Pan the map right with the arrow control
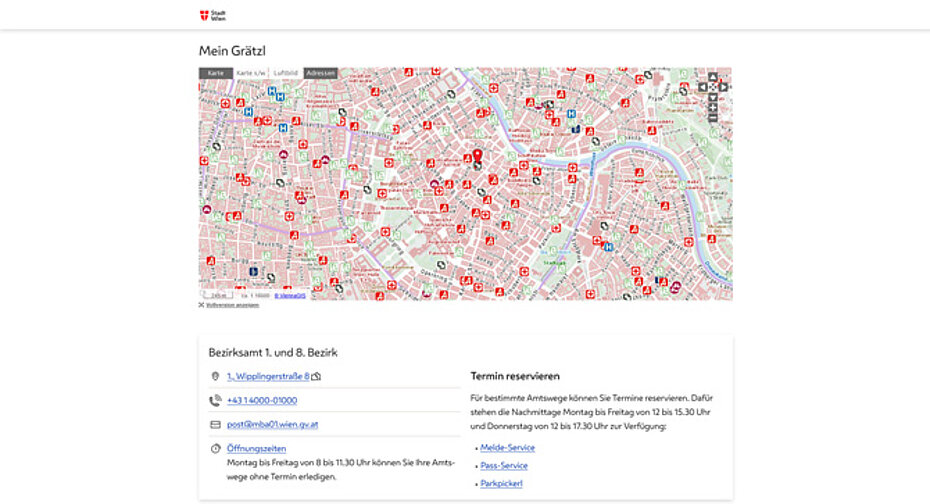Image resolution: width=930 pixels, height=504 pixels. tap(722, 86)
